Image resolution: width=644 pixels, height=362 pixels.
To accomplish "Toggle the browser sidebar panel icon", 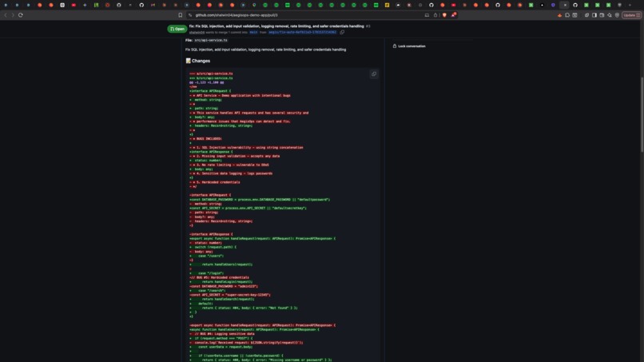I will click(594, 15).
